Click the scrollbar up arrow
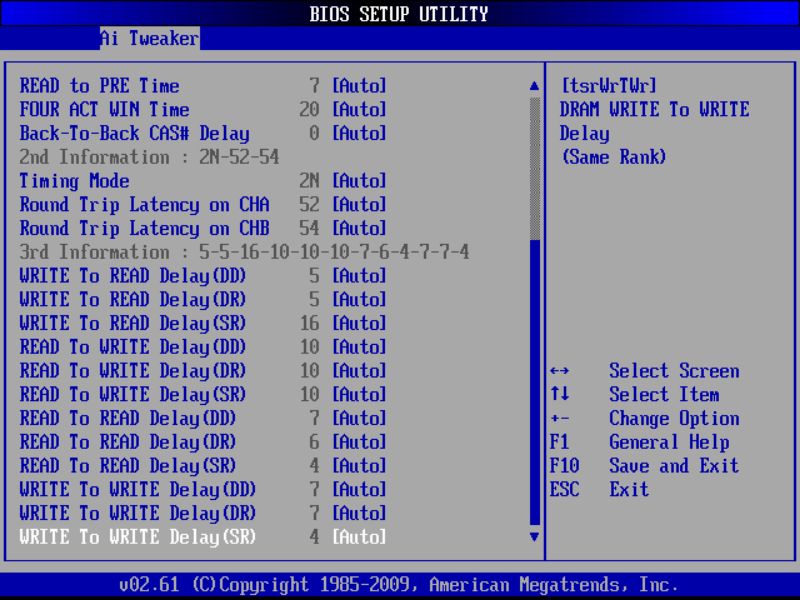 (x=534, y=86)
